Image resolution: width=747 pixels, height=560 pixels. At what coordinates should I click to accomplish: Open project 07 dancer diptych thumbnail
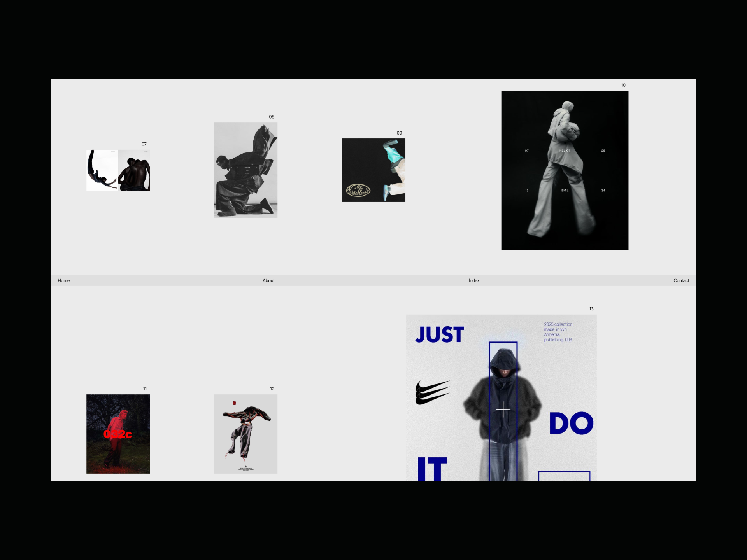[118, 170]
